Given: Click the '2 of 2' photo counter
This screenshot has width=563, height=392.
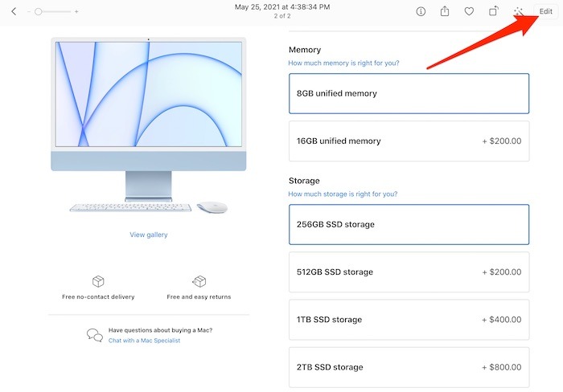Looking at the screenshot, I should [281, 16].
